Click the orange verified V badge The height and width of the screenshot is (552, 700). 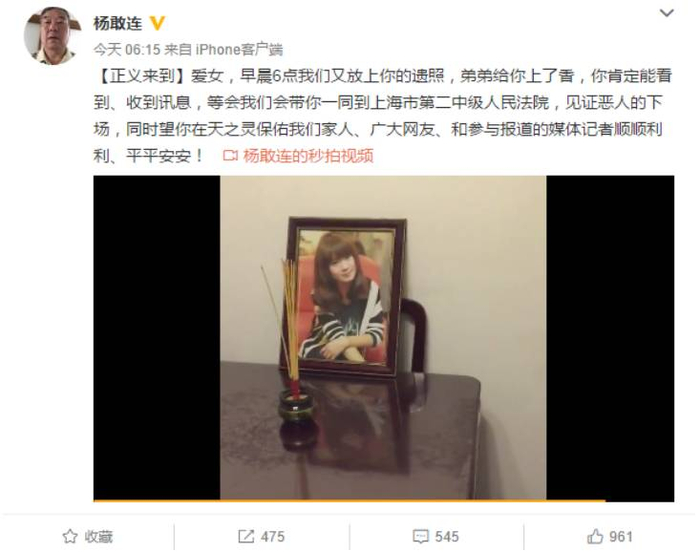click(156, 23)
